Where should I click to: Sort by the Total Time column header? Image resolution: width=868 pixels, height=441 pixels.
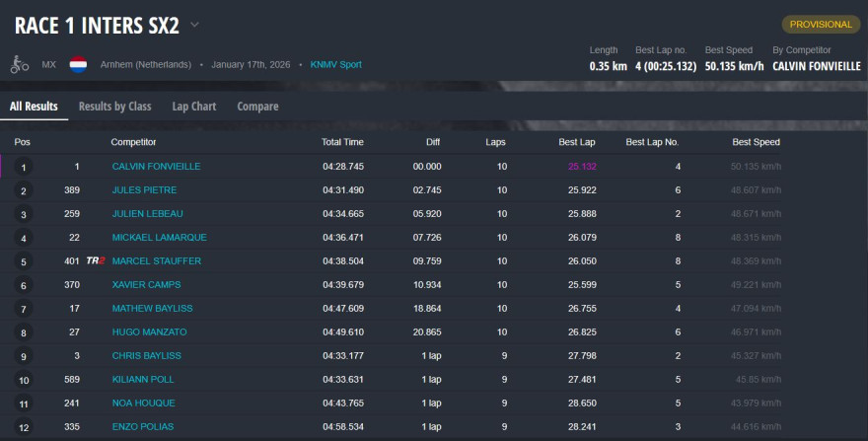342,142
